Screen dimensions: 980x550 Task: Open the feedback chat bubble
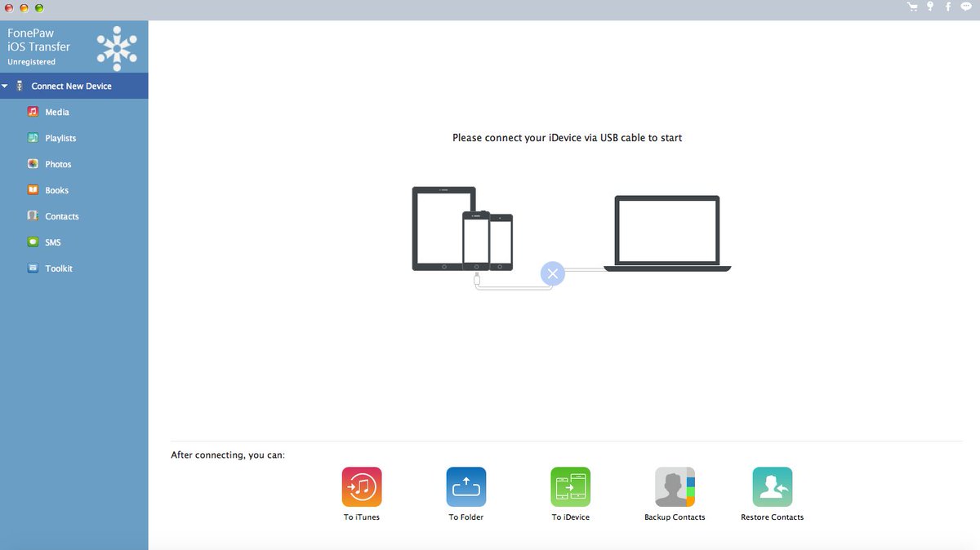pos(965,7)
